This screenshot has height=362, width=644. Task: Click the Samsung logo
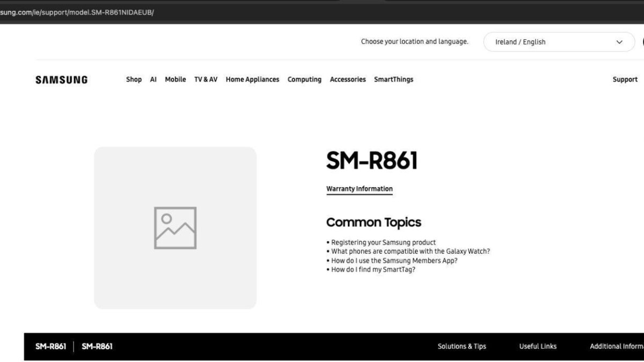[x=61, y=80]
